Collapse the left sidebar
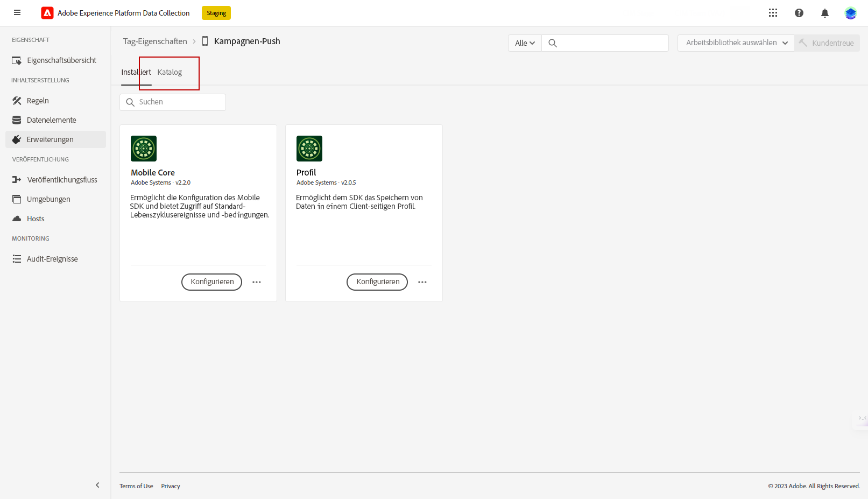The width and height of the screenshot is (868, 499). [x=97, y=485]
